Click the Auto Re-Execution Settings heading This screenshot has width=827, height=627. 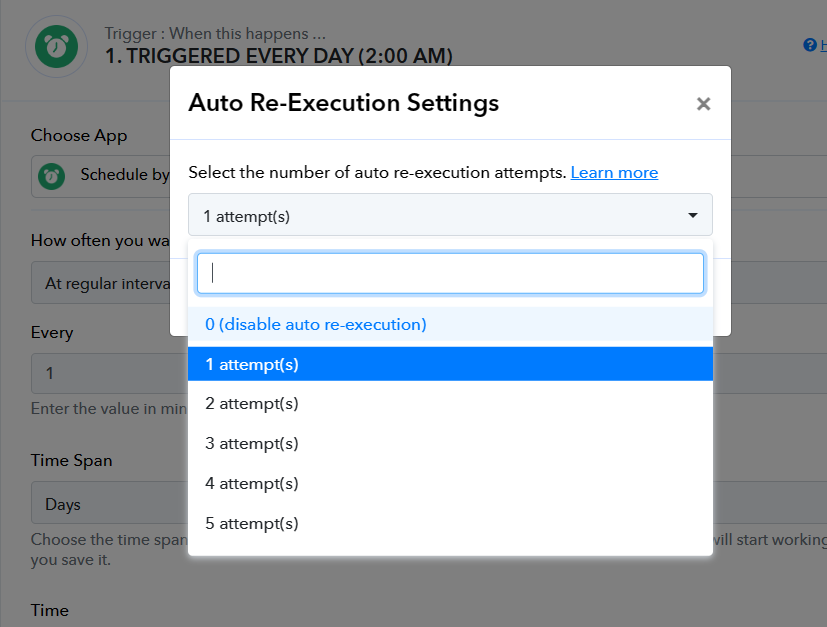[x=343, y=103]
